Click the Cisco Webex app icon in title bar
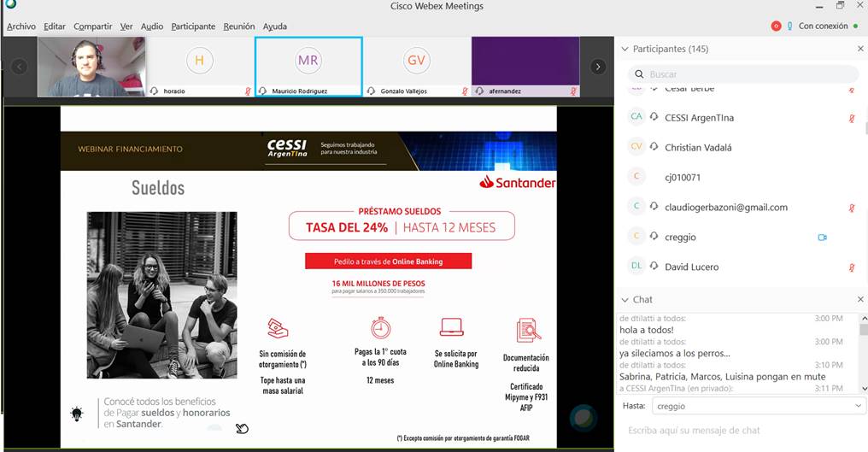Image resolution: width=868 pixels, height=452 pixels. click(9, 4)
